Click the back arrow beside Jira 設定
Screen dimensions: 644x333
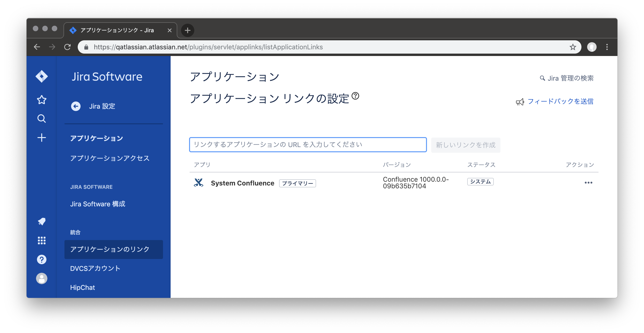coord(76,106)
